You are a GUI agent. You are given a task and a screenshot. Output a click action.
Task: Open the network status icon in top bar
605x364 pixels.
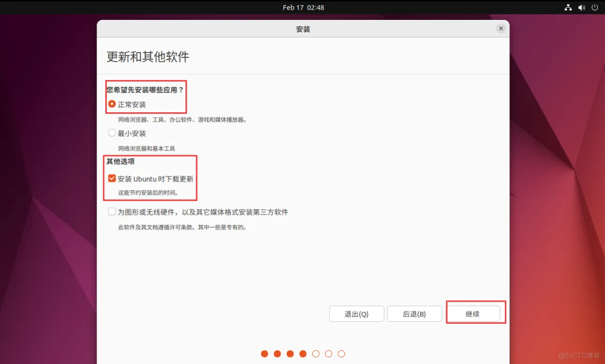(568, 7)
